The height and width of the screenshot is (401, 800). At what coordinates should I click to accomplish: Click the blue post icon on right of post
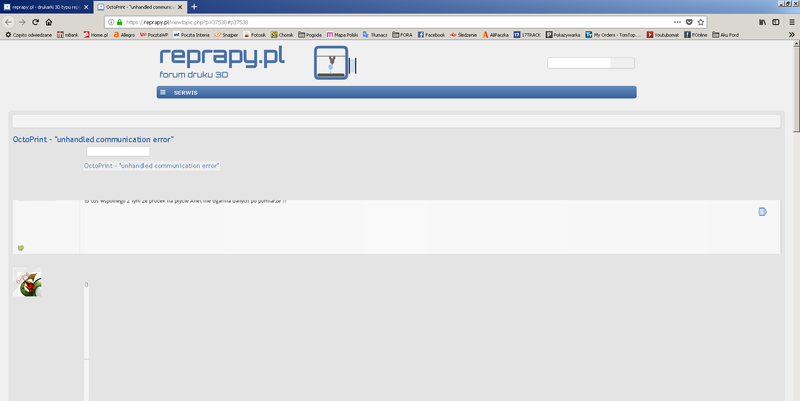pyautogui.click(x=762, y=212)
